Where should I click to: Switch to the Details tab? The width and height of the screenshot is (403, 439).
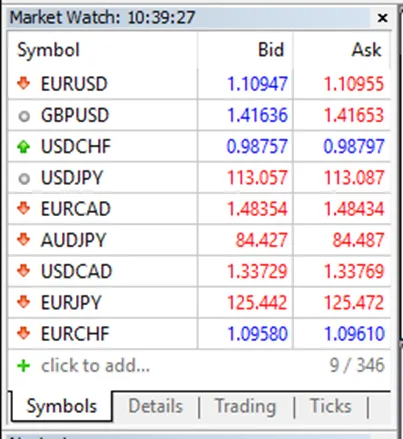pyautogui.click(x=155, y=406)
